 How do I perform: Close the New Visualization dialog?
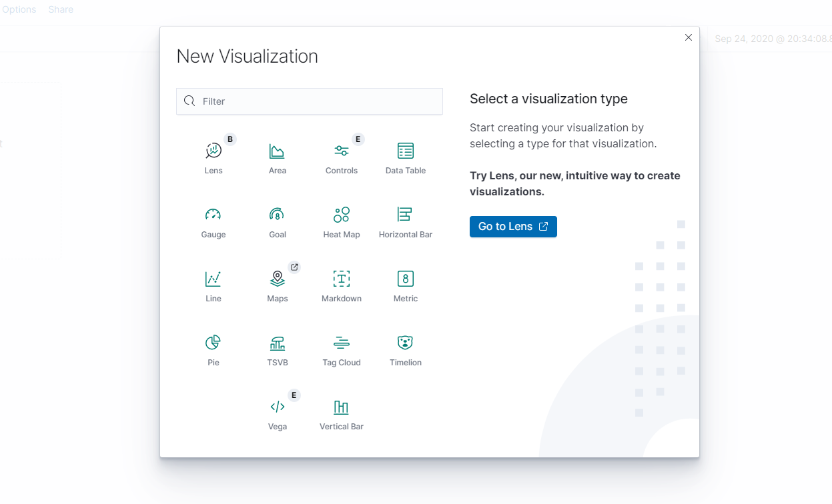(x=689, y=37)
